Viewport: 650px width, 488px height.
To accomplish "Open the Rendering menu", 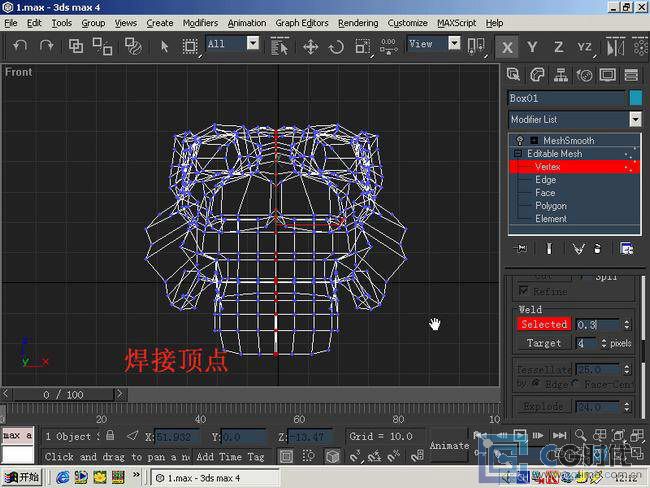I will click(x=358, y=23).
